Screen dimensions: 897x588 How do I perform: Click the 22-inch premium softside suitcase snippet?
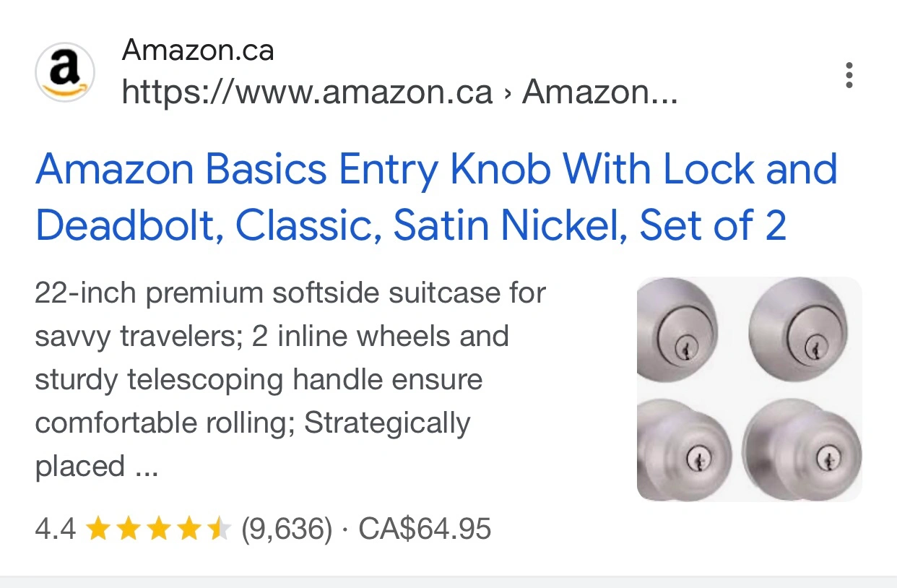pos(290,293)
